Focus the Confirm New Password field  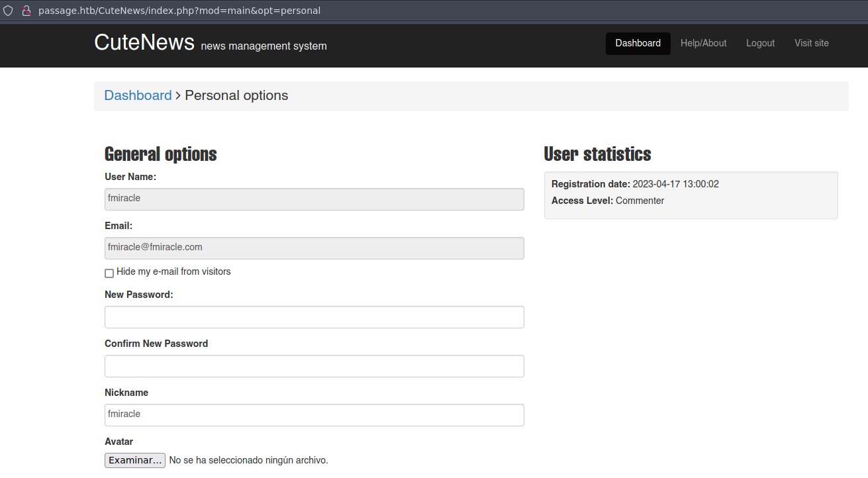point(314,366)
